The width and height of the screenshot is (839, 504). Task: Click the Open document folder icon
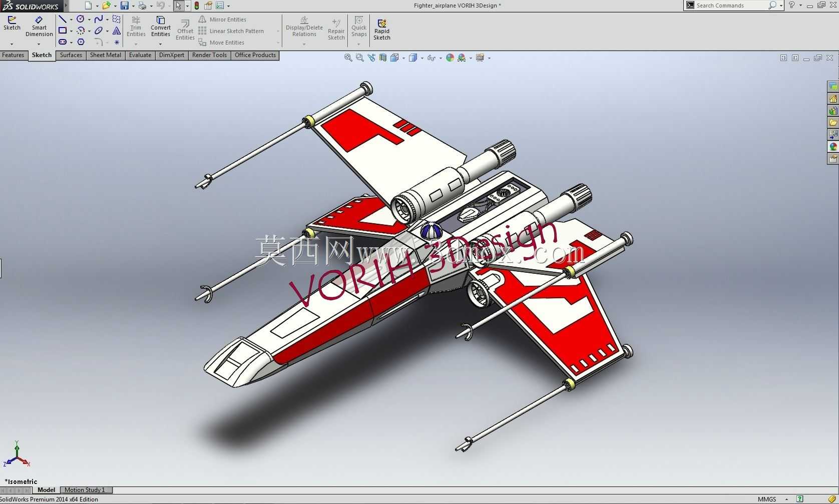click(106, 6)
